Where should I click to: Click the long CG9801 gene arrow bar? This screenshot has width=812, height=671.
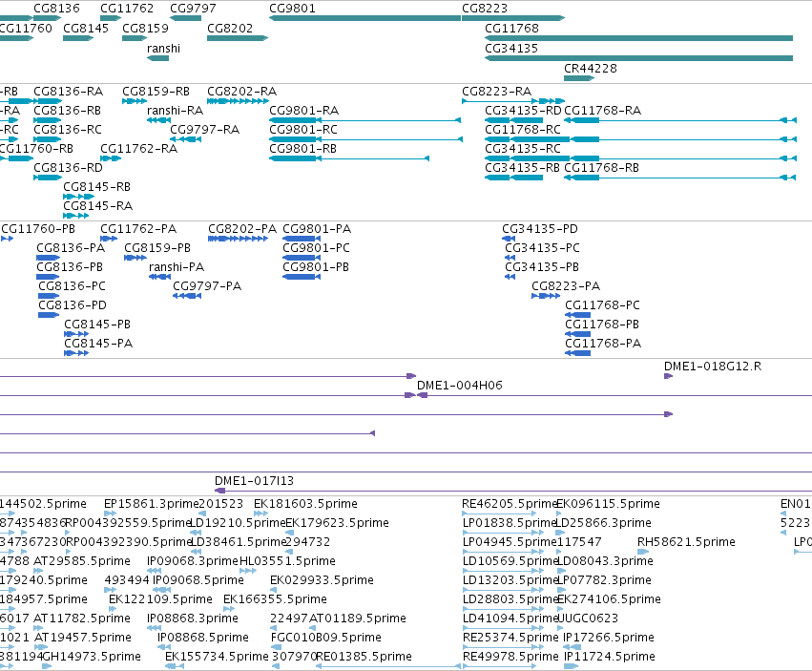[364, 18]
